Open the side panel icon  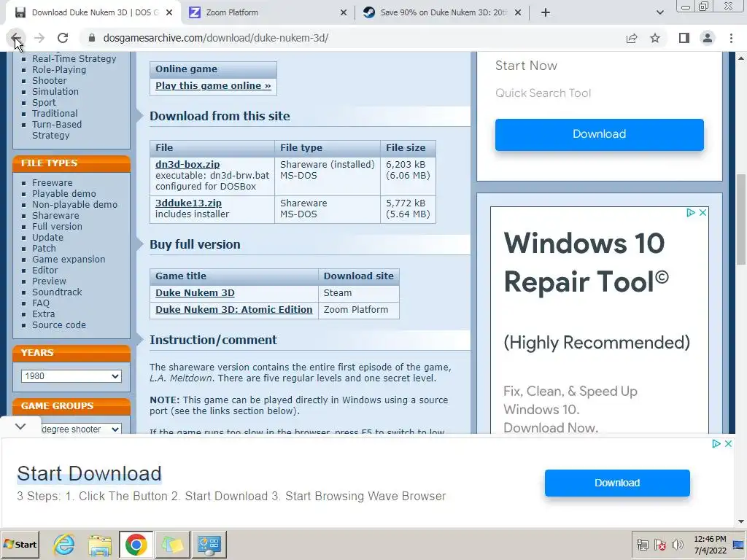[684, 38]
